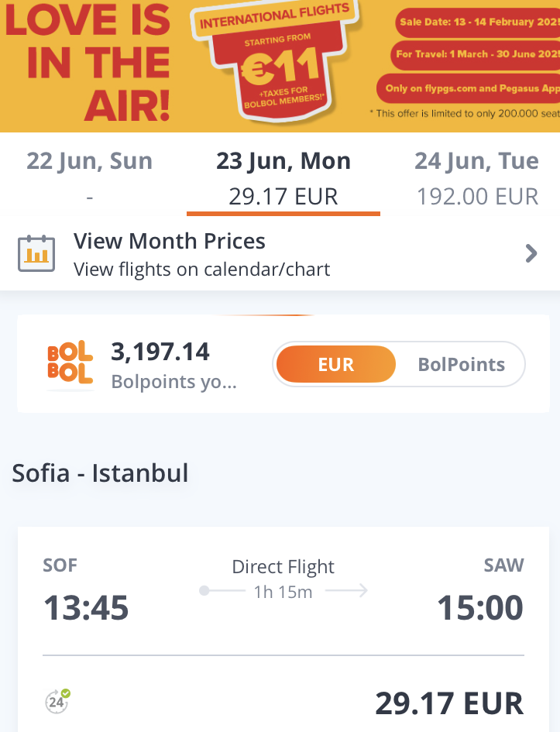The height and width of the screenshot is (732, 560).
Task: Switch price display to BolPoints
Action: pos(461,364)
